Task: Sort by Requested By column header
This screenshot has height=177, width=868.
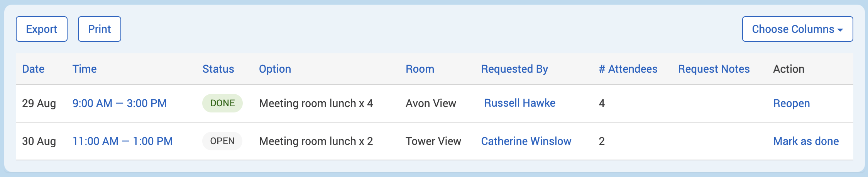Action: [514, 69]
